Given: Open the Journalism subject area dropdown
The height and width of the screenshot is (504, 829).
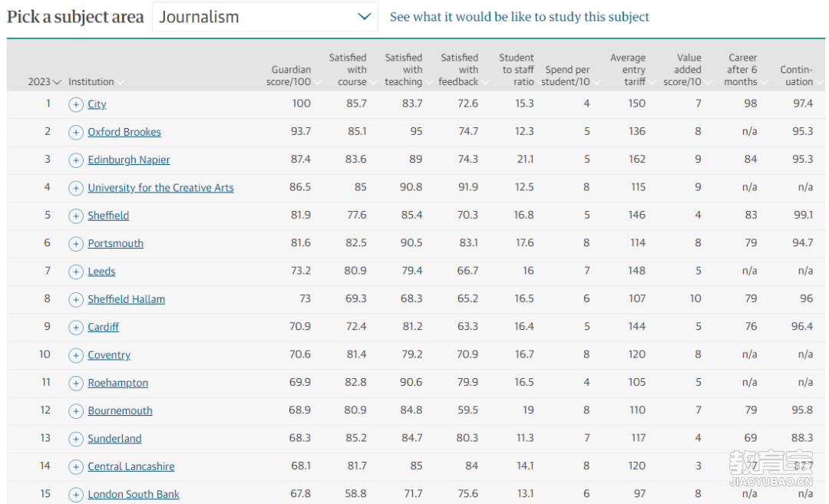Looking at the screenshot, I should 265,17.
